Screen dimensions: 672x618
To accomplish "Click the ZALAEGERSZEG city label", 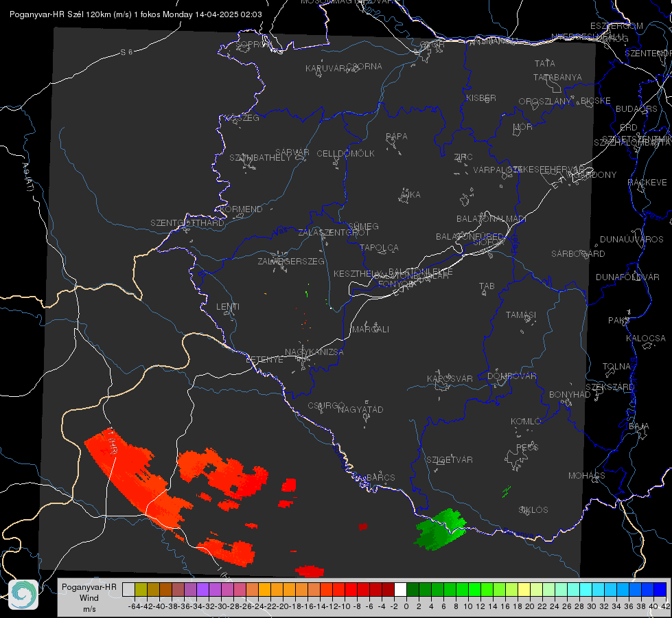I will point(290,261).
